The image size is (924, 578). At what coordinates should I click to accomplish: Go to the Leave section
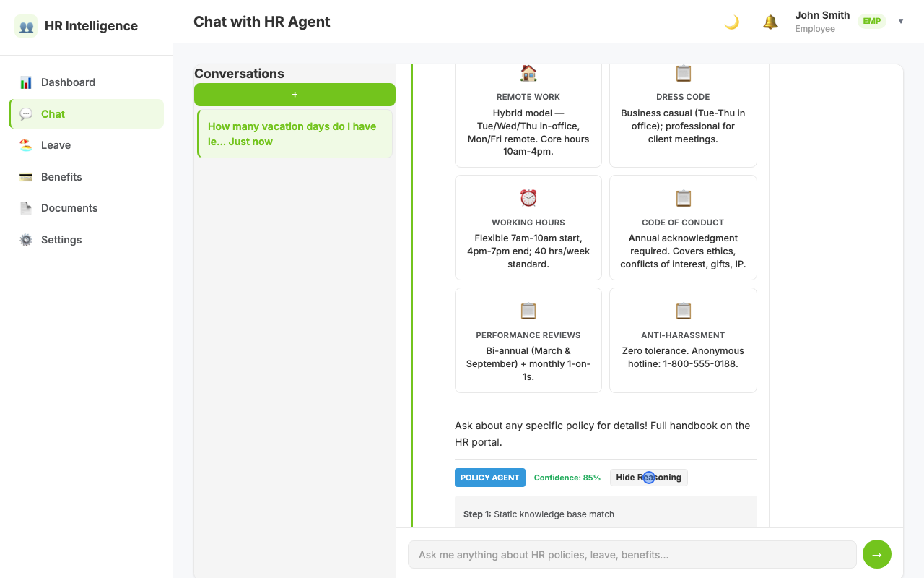(87, 145)
